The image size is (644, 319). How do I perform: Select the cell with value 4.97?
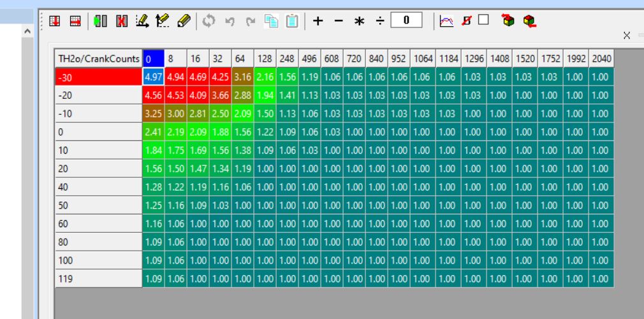[x=153, y=77]
